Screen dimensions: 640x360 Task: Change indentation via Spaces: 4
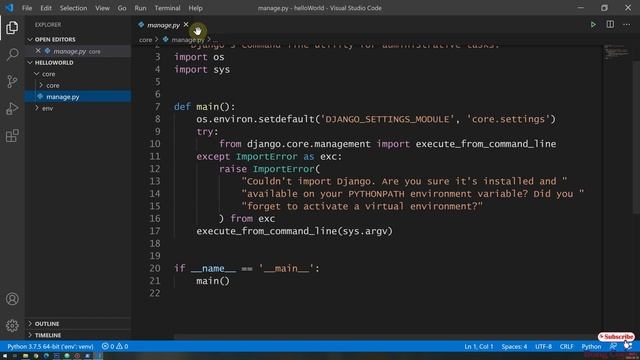[x=514, y=346]
